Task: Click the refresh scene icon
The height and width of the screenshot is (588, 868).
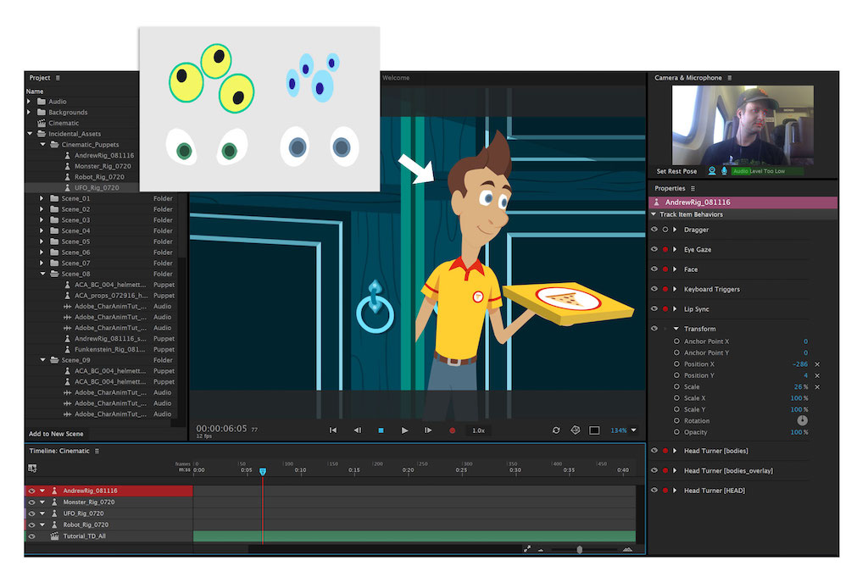Action: click(x=556, y=430)
